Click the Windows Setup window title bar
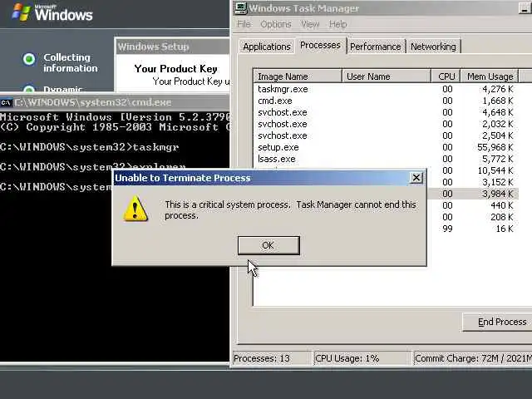 click(x=172, y=47)
